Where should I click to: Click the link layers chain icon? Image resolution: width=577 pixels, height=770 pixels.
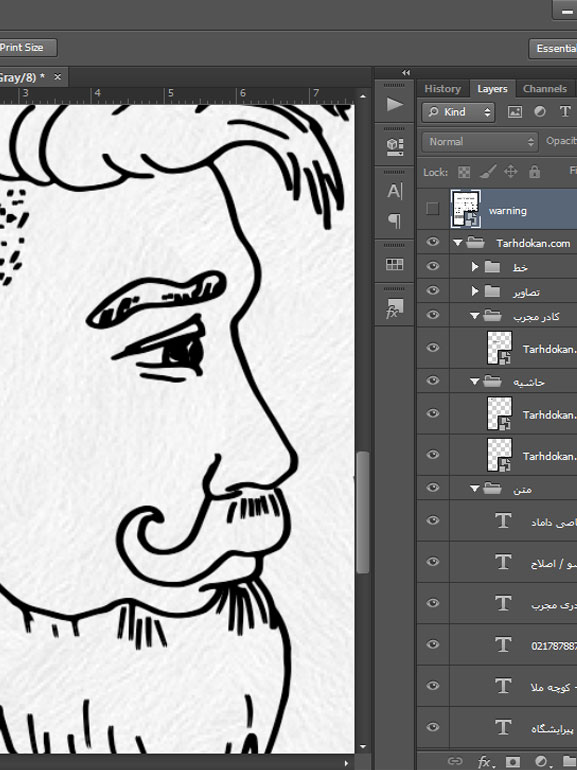(x=455, y=761)
